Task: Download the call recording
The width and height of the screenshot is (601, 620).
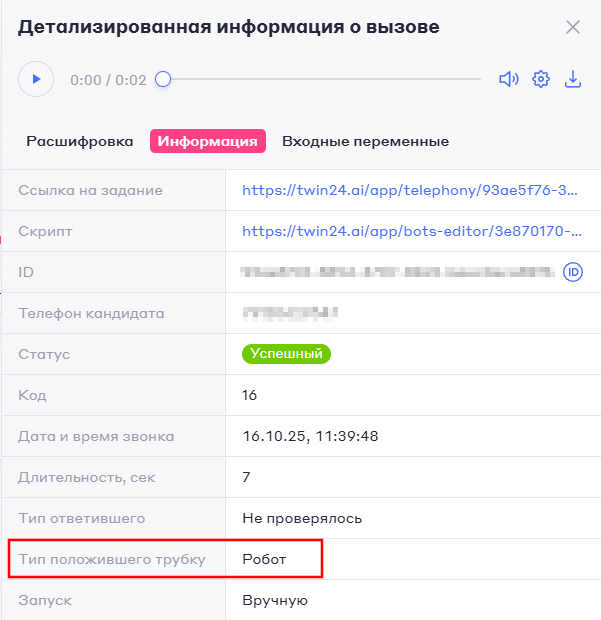Action: pyautogui.click(x=573, y=79)
